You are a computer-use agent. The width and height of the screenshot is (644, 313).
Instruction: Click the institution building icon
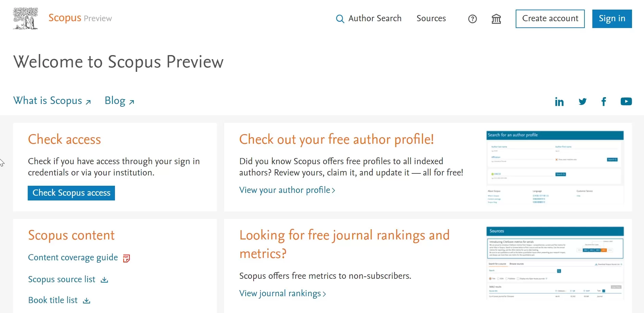pos(496,19)
